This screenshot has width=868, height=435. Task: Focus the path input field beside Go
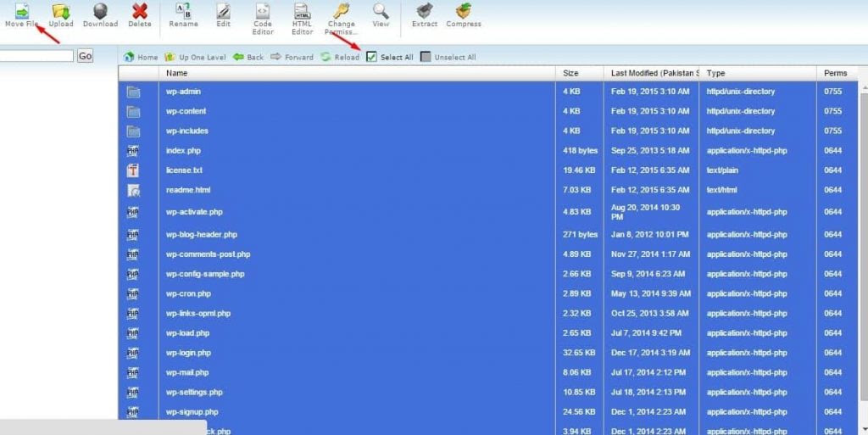click(36, 56)
